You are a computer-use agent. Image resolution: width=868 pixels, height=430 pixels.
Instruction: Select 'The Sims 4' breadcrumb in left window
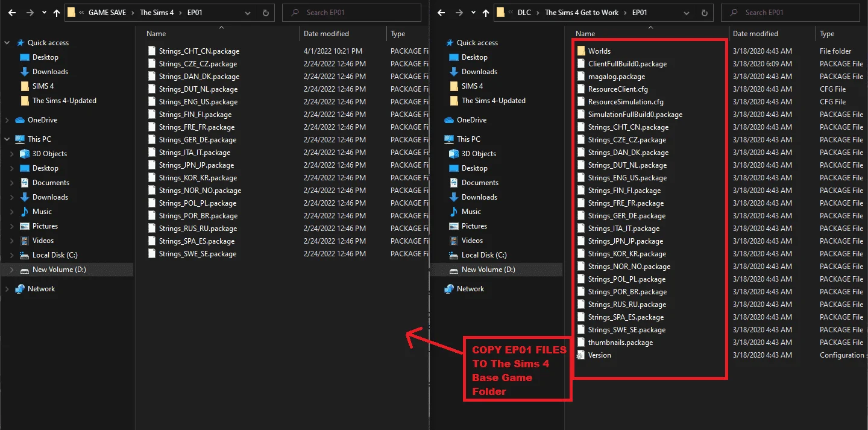pyautogui.click(x=157, y=12)
